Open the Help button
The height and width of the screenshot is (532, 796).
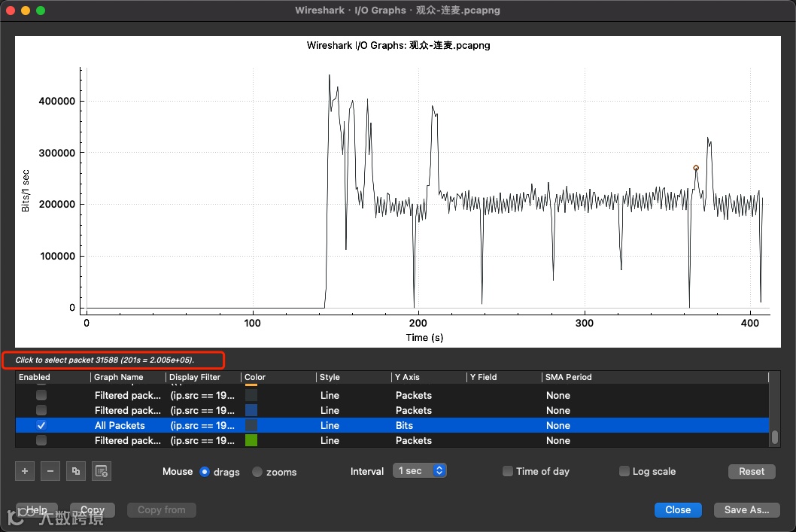point(37,509)
